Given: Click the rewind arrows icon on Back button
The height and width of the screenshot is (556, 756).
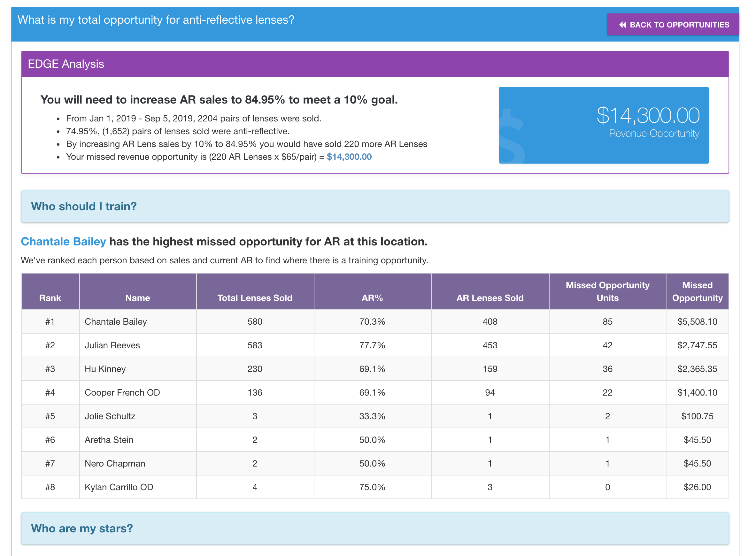Looking at the screenshot, I should click(x=622, y=25).
